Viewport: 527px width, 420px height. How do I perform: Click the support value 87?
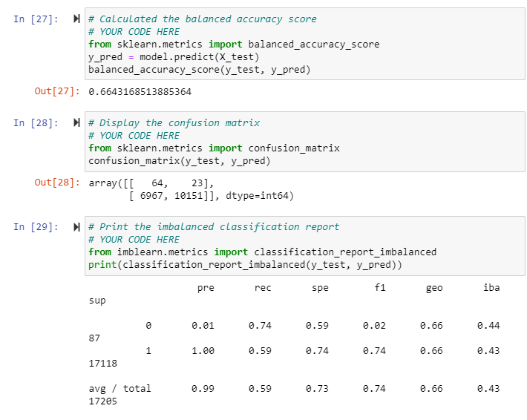(94, 338)
